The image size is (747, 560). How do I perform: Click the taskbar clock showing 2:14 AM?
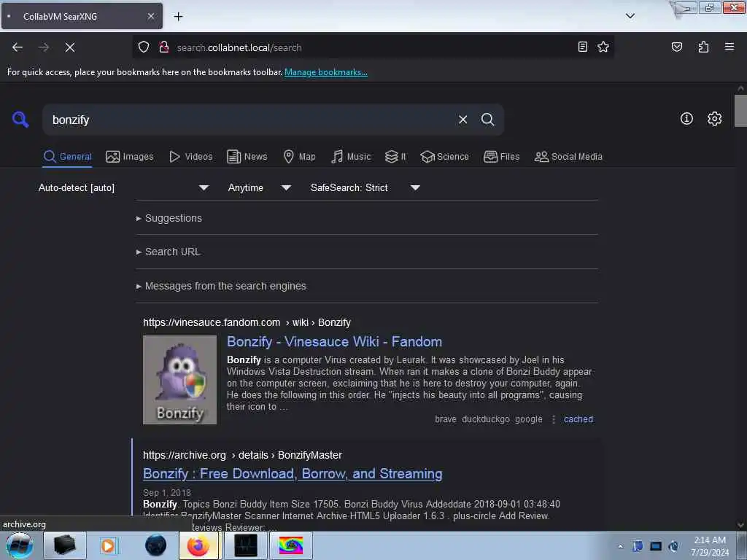pyautogui.click(x=710, y=545)
